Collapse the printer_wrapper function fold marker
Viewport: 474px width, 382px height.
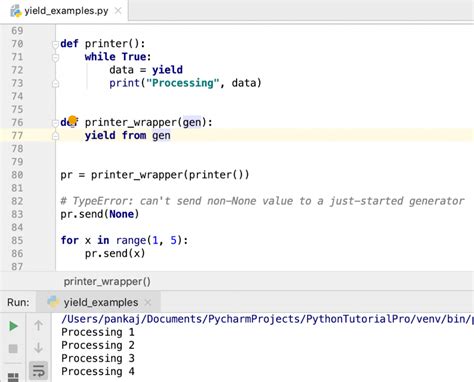55,123
